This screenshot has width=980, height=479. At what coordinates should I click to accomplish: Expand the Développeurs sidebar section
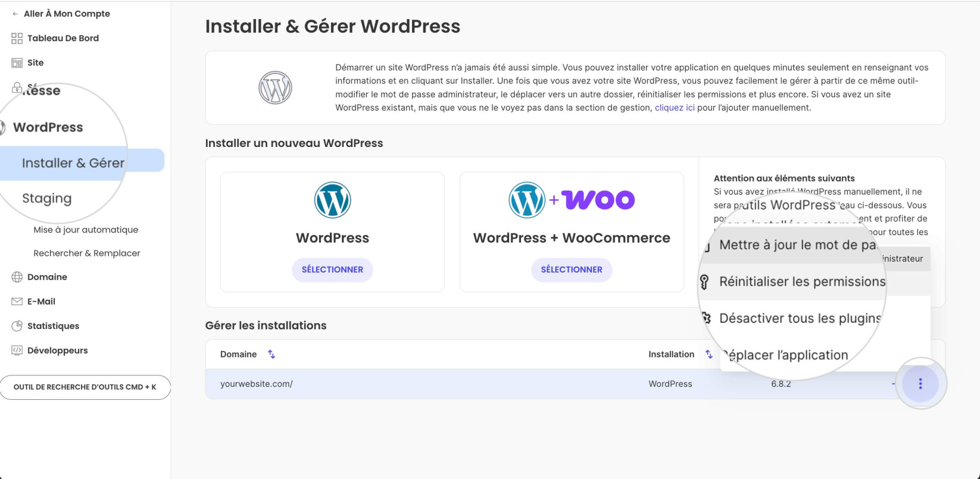[x=57, y=350]
